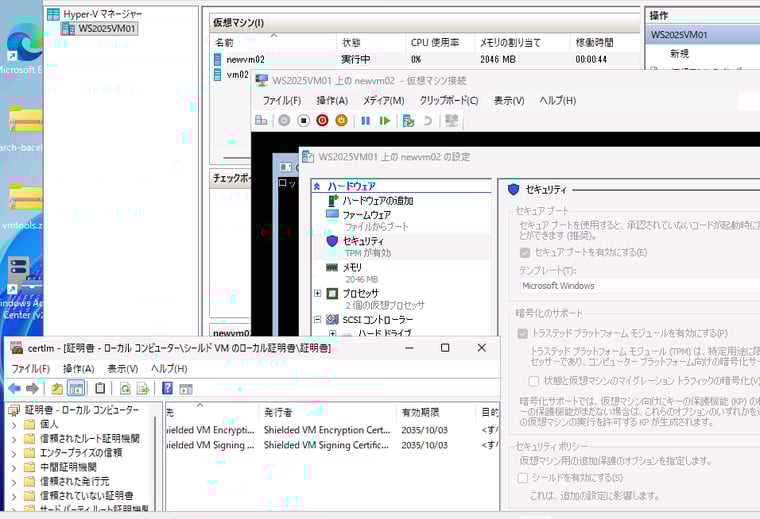
Task: Toggle the console tree icon in certlm toolbar
Action: pyautogui.click(x=76, y=388)
